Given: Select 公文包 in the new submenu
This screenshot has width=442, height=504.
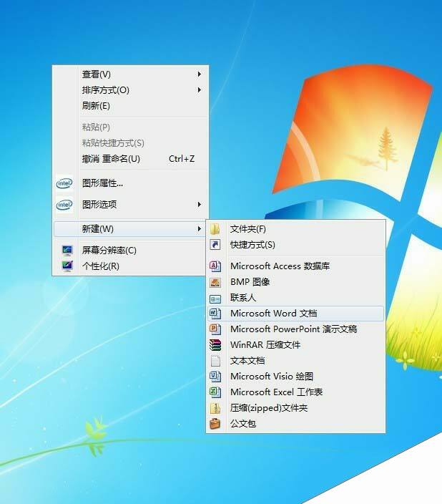Looking at the screenshot, I should point(295,423).
